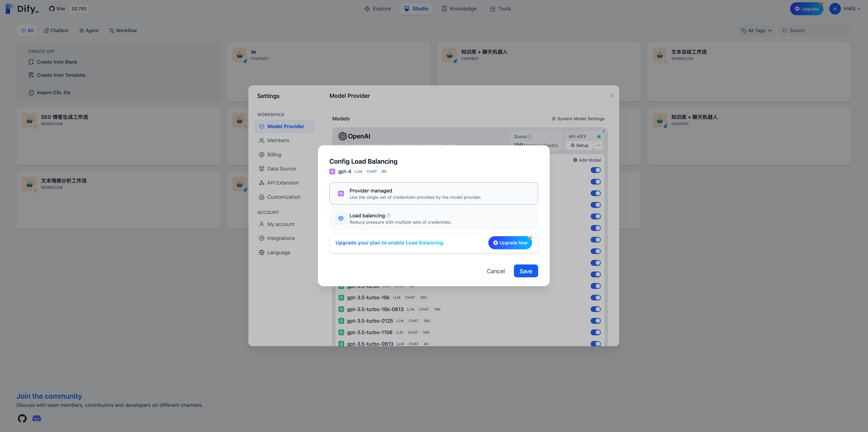Cancel the load balancing config
868x432 pixels.
(x=496, y=271)
